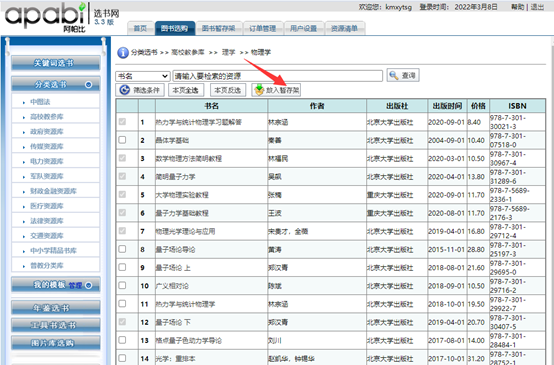The width and height of the screenshot is (554, 365).
Task: Collapse 分类选书 using its circle arrow icon
Action: 88,85
